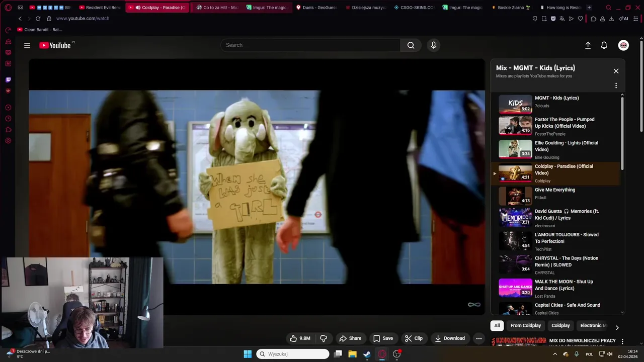644x362 pixels.
Task: Open more actions ellipsis below the video
Action: 479,338
